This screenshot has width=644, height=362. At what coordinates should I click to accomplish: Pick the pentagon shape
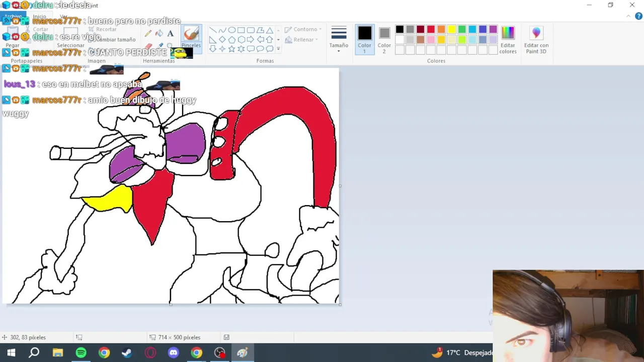pos(231,40)
